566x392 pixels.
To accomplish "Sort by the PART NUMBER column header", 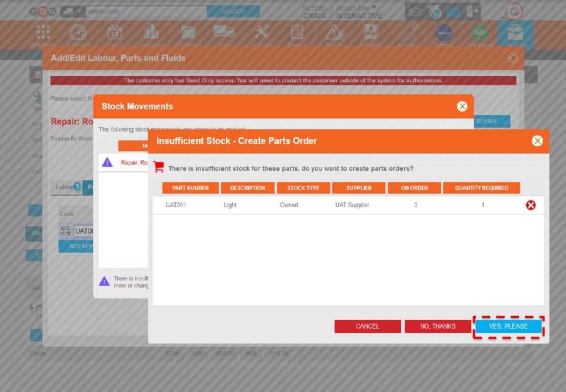I will 190,187.
